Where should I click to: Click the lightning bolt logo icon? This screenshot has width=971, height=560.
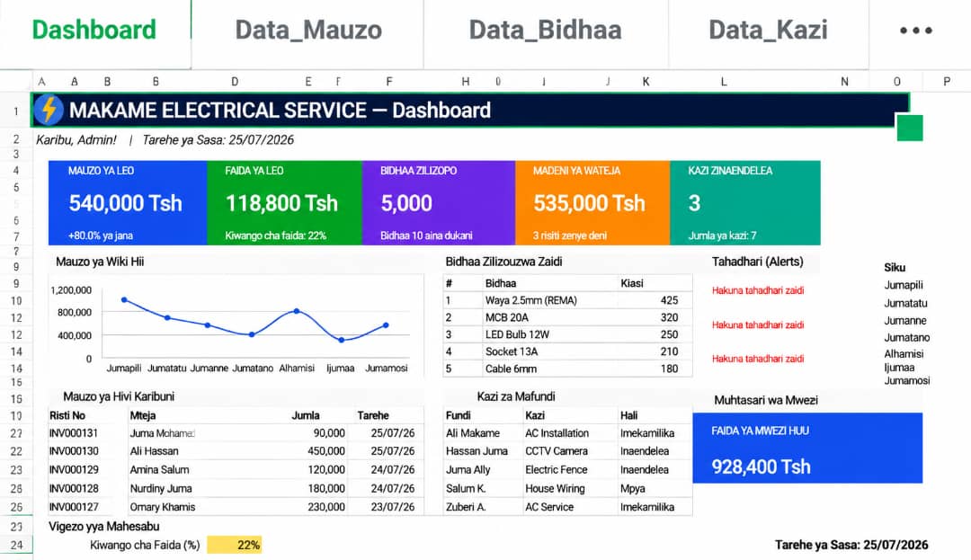tap(49, 111)
